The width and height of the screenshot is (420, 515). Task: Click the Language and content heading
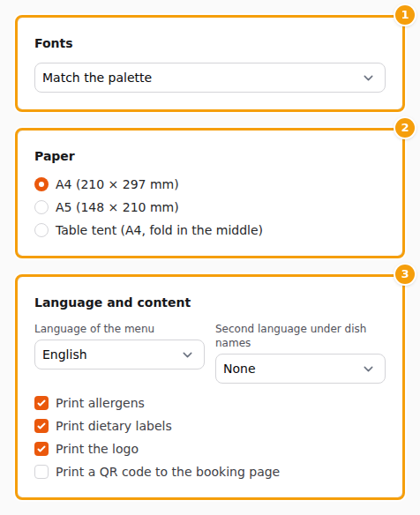point(112,302)
